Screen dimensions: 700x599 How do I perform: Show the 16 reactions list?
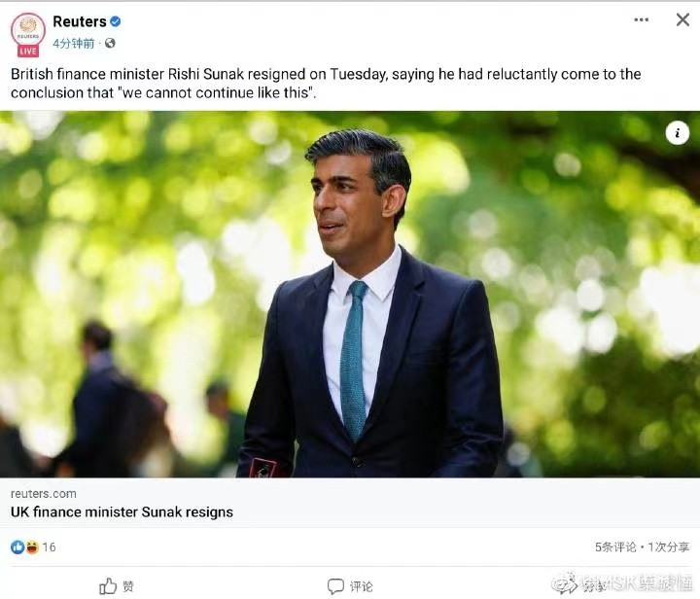(x=49, y=546)
